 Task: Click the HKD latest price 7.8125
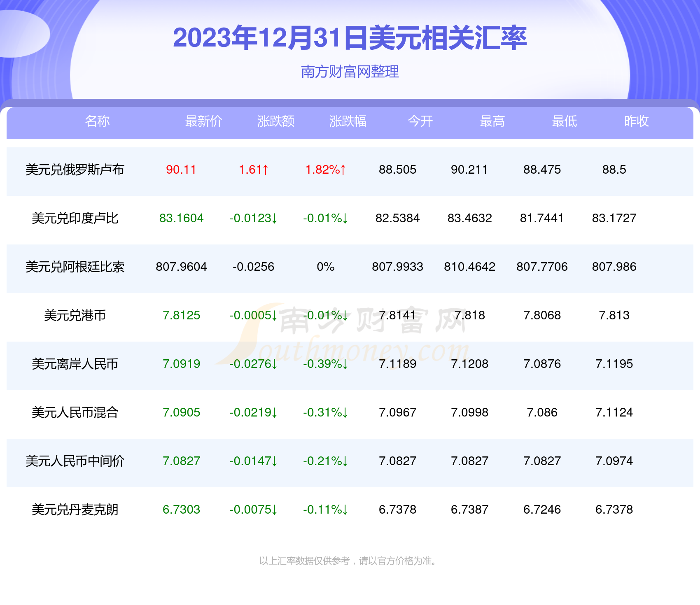coord(182,315)
